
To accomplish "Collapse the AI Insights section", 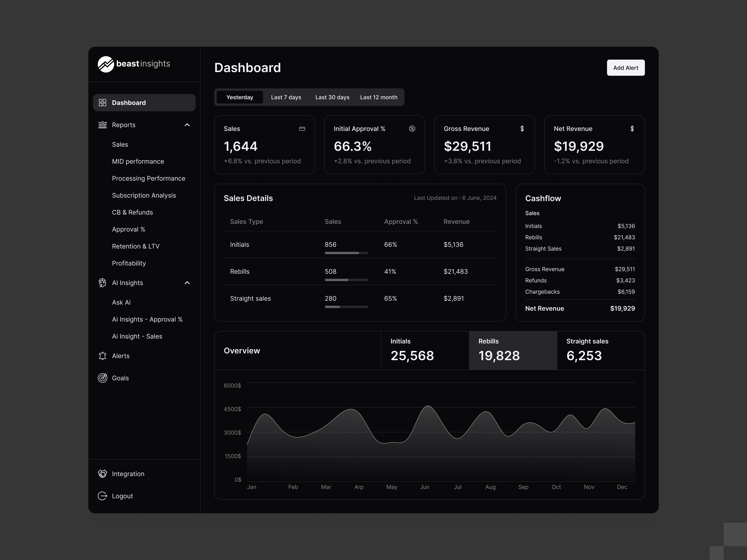I will (x=187, y=283).
